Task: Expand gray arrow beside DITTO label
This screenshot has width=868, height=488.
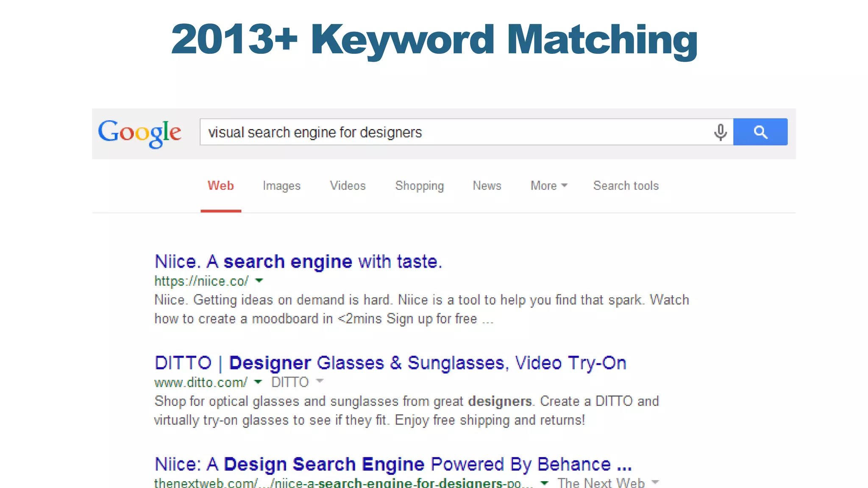Action: [320, 381]
